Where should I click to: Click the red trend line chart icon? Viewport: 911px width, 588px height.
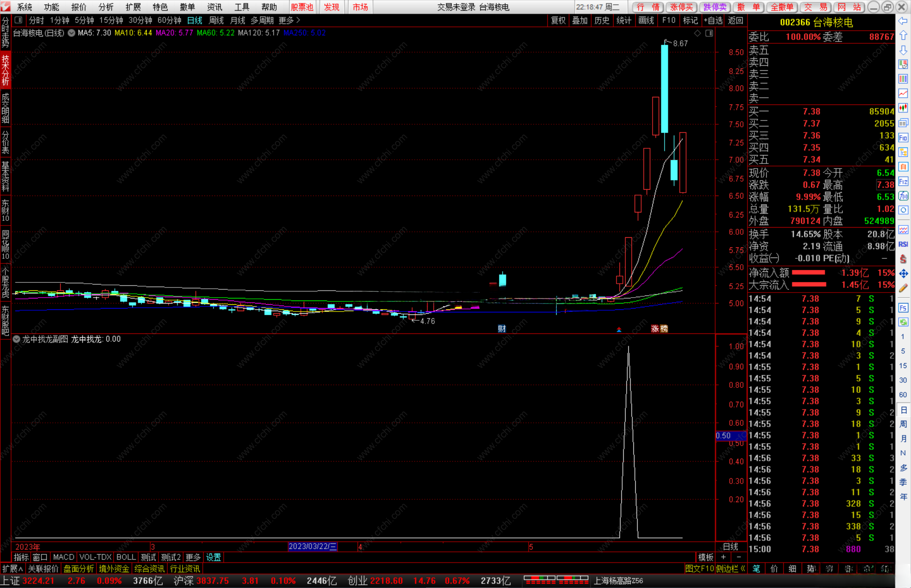click(903, 94)
